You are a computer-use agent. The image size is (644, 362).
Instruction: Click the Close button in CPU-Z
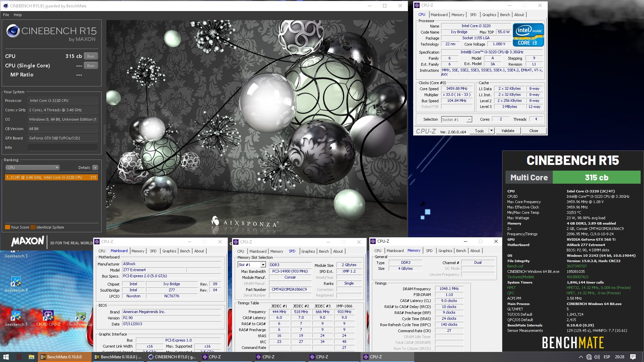[x=534, y=131]
